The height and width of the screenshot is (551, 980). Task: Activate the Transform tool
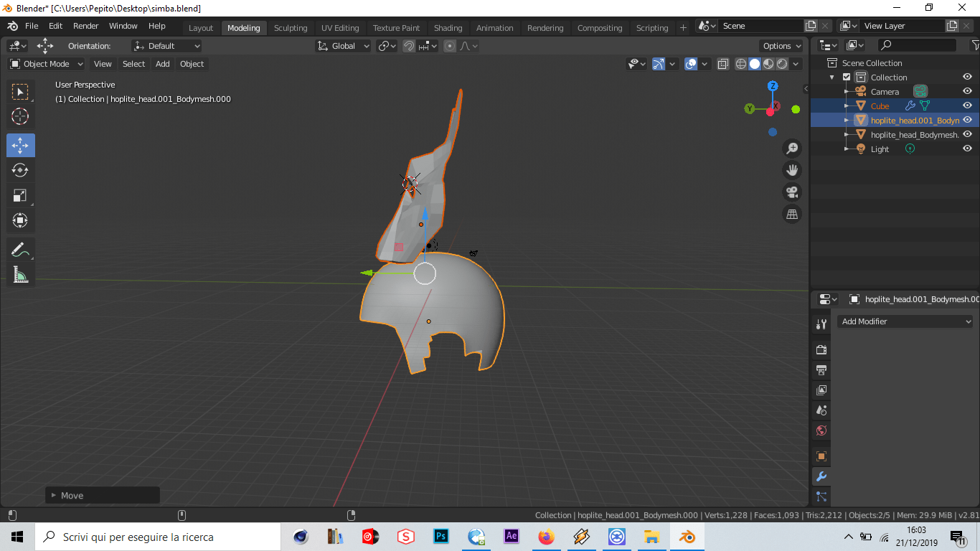(x=20, y=220)
